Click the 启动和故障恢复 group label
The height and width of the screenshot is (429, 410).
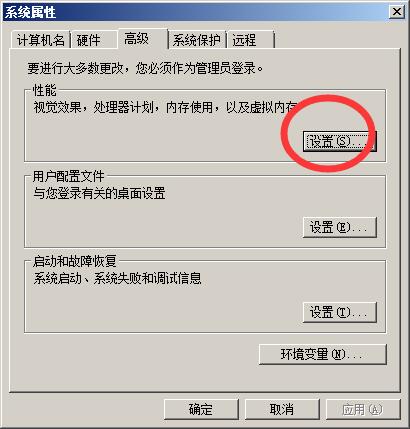click(x=74, y=261)
